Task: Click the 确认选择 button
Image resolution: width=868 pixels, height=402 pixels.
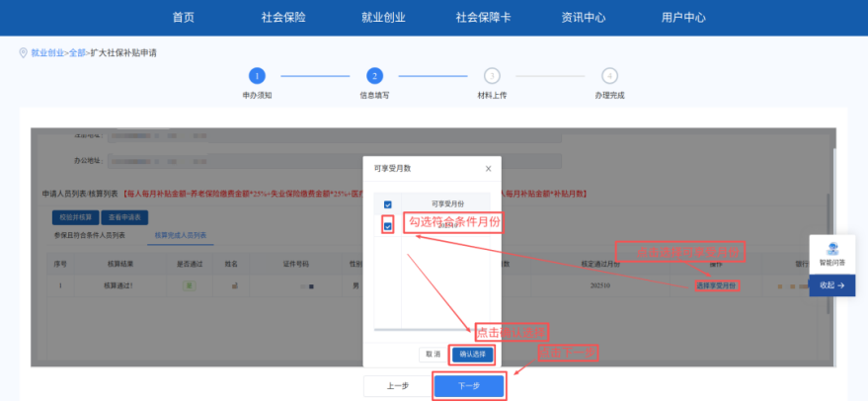Action: [473, 354]
